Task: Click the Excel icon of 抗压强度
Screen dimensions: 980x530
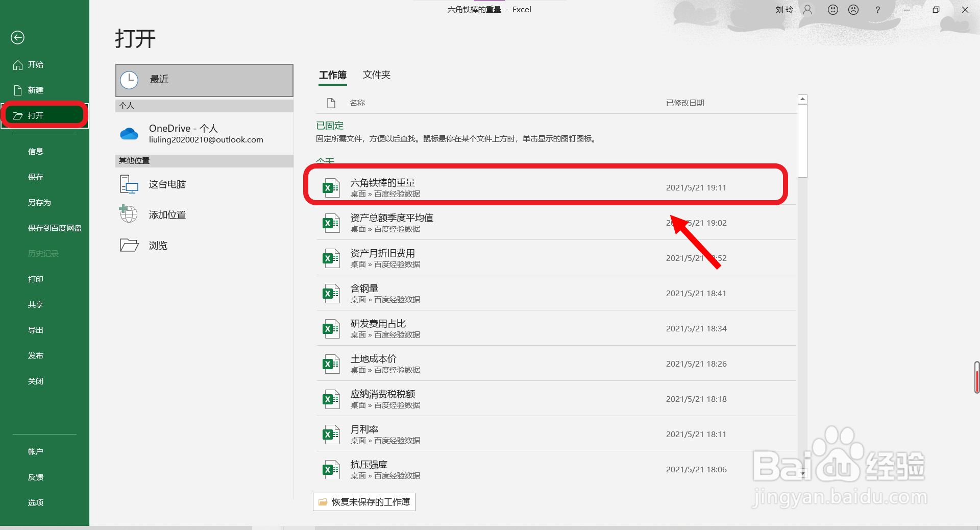Action: (x=331, y=470)
